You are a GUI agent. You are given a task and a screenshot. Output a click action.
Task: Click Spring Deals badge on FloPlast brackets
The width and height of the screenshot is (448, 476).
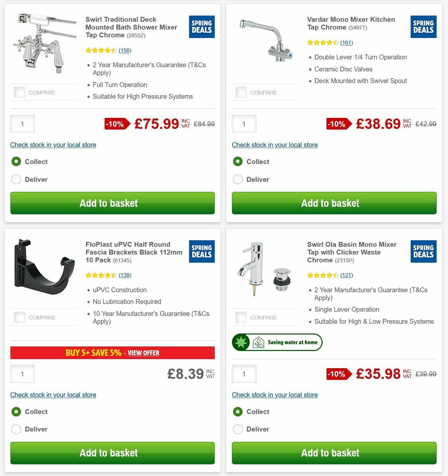(x=201, y=251)
